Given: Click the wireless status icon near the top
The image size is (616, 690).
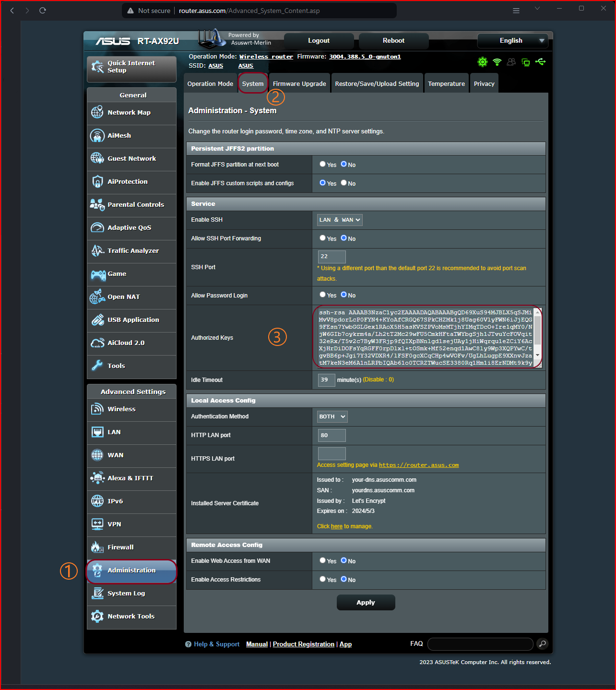Looking at the screenshot, I should click(x=497, y=62).
